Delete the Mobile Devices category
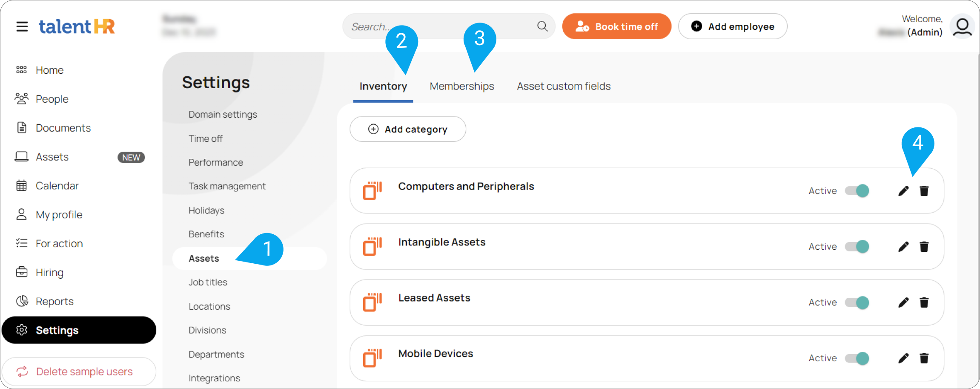This screenshot has width=980, height=389. click(x=924, y=358)
